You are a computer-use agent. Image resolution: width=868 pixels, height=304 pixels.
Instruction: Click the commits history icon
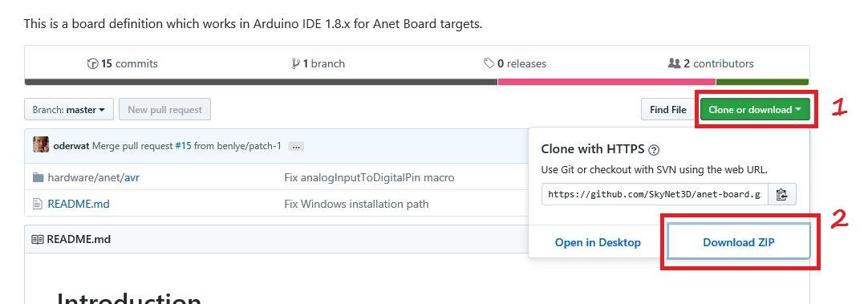click(x=92, y=63)
